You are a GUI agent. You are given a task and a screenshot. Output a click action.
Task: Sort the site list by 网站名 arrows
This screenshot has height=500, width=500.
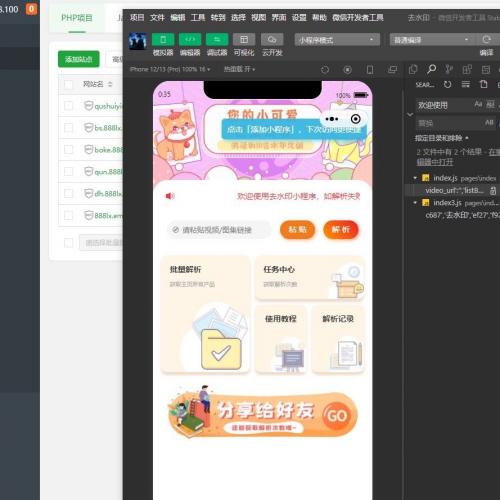pyautogui.click(x=110, y=84)
